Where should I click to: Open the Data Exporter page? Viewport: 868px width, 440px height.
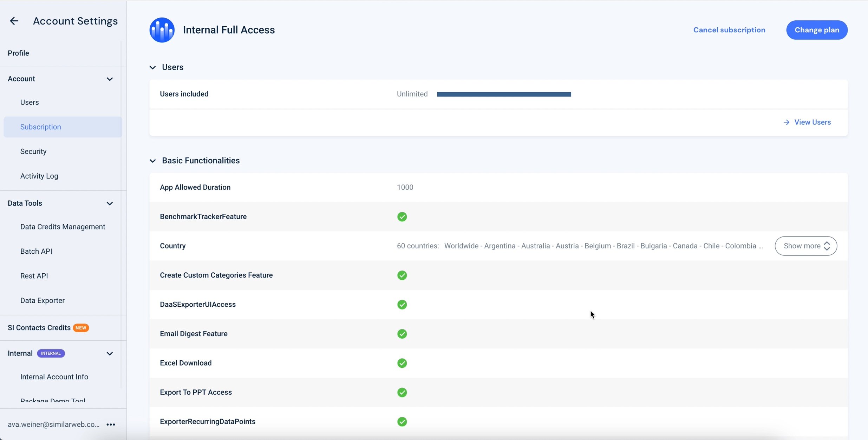point(43,300)
